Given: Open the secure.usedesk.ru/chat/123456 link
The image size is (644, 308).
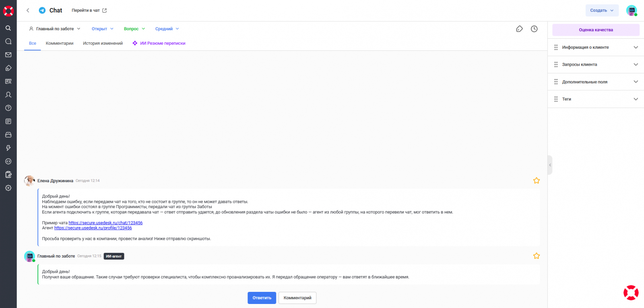Looking at the screenshot, I should (x=105, y=223).
